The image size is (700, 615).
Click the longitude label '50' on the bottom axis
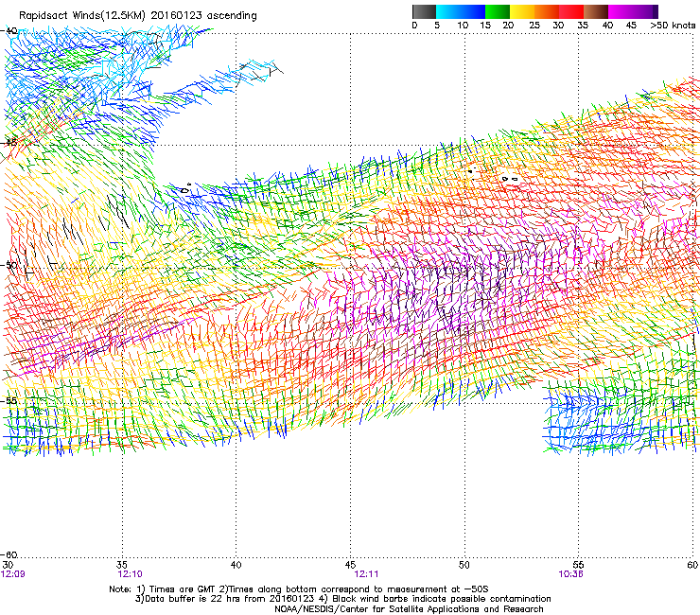464,565
